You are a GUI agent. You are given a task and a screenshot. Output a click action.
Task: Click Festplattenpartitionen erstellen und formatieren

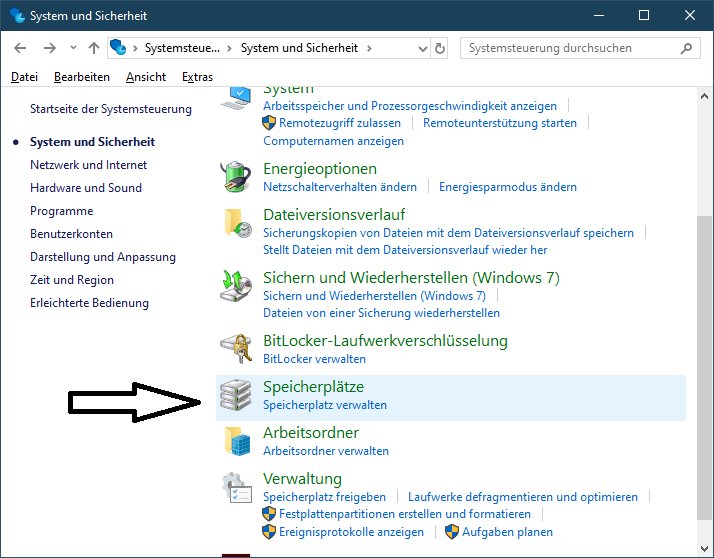[404, 514]
